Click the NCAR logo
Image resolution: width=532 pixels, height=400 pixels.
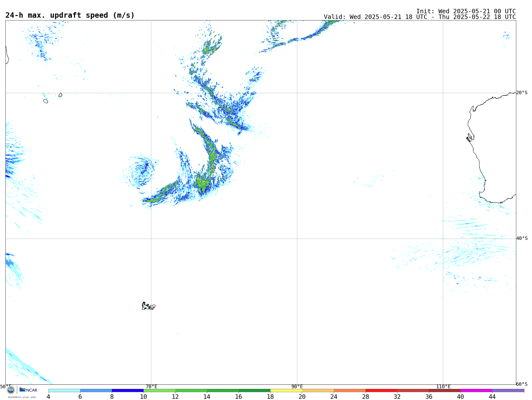coord(28,390)
